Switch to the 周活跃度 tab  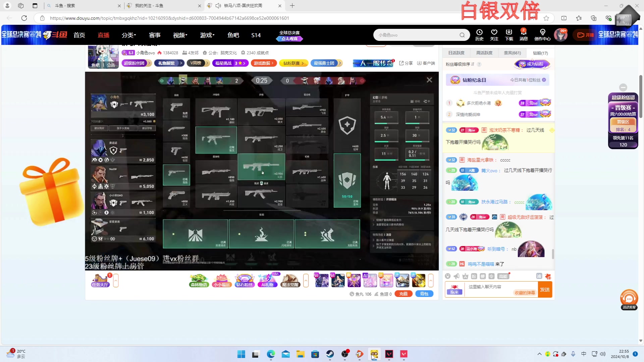(x=484, y=53)
